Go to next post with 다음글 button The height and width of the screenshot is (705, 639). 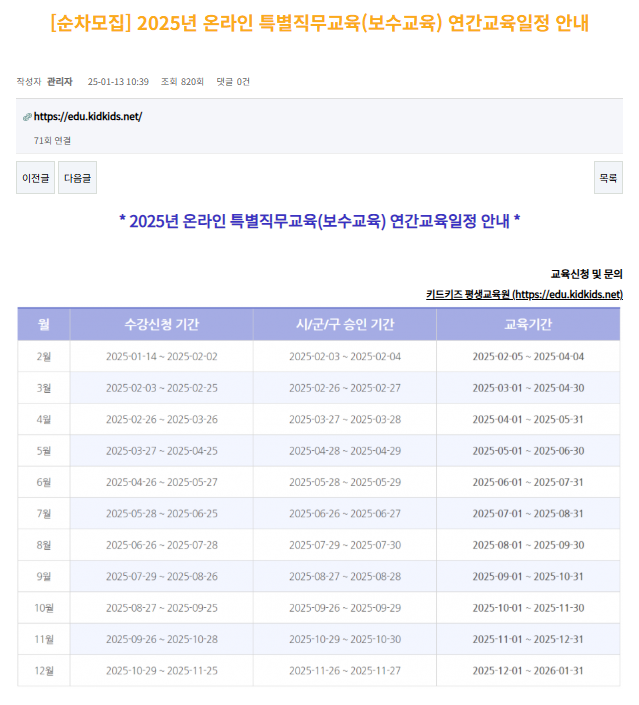pos(77,178)
